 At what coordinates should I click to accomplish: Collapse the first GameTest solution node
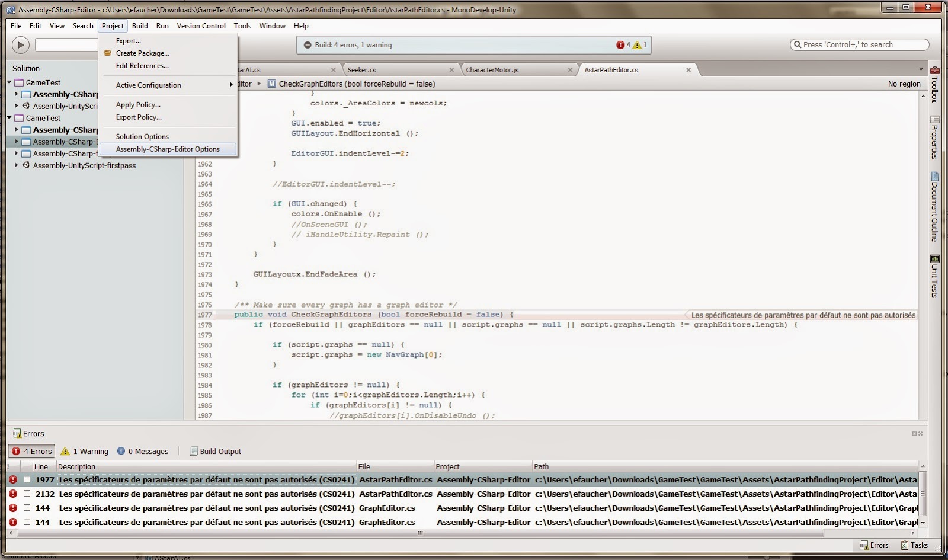click(9, 82)
